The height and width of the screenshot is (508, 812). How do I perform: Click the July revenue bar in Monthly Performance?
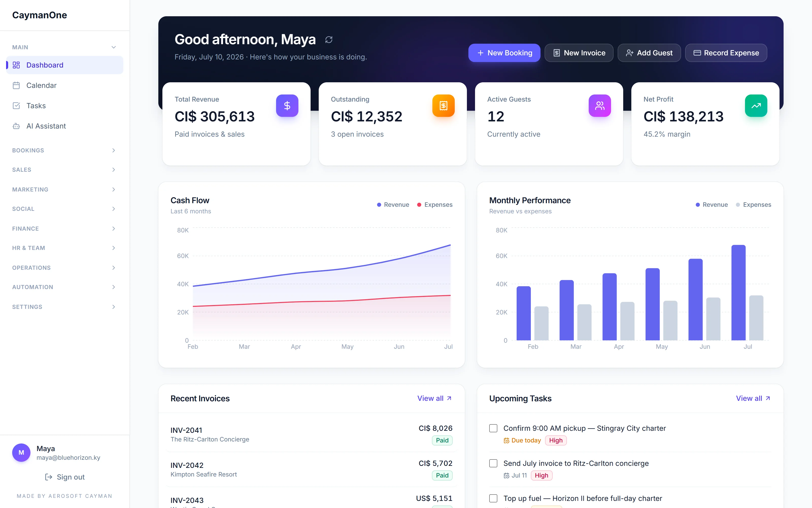[x=738, y=293]
